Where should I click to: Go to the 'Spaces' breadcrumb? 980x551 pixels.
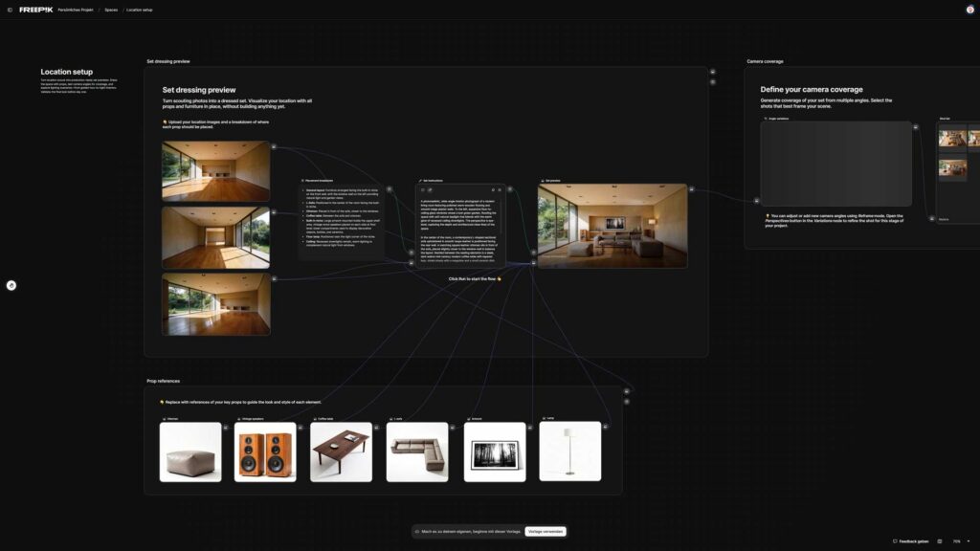coord(111,10)
